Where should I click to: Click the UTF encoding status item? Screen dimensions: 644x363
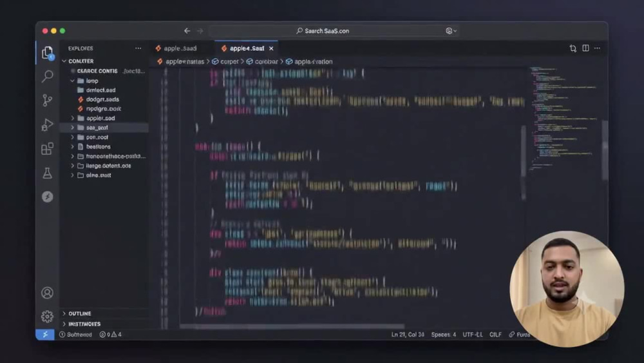473,335
